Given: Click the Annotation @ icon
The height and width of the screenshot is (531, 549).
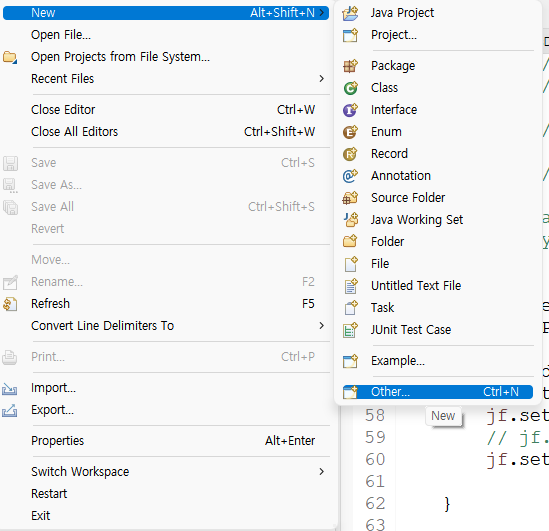Looking at the screenshot, I should 350,176.
